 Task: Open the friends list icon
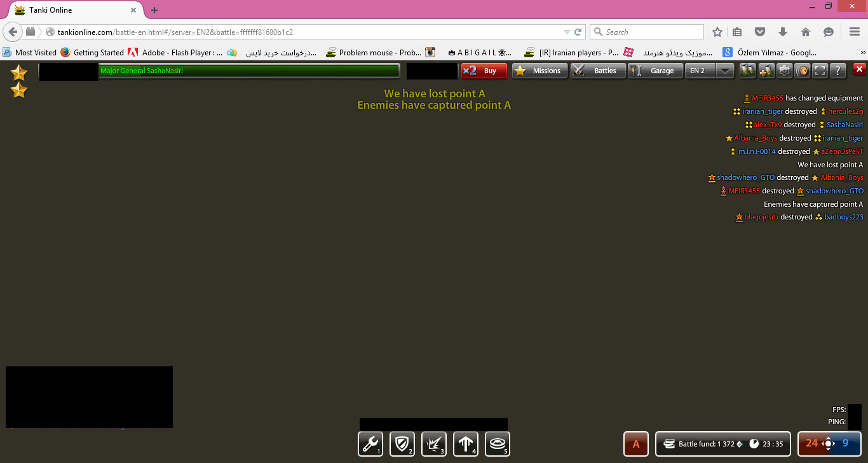[x=748, y=71]
